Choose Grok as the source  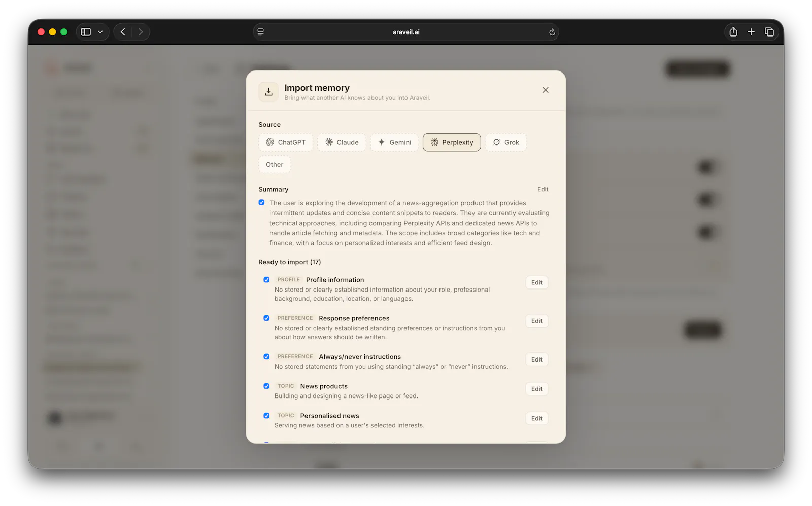pyautogui.click(x=506, y=142)
